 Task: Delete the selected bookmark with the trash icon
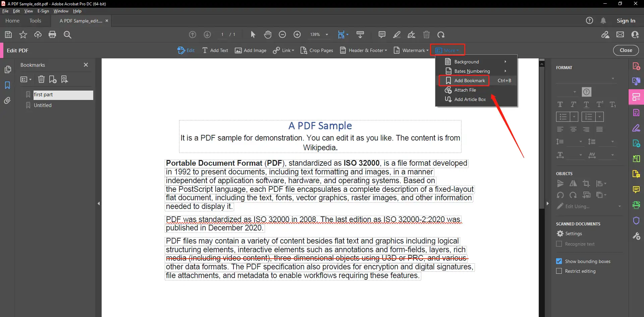point(41,79)
